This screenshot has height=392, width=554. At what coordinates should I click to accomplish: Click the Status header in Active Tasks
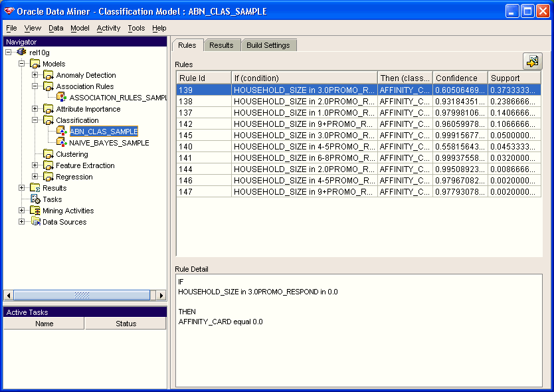point(125,324)
